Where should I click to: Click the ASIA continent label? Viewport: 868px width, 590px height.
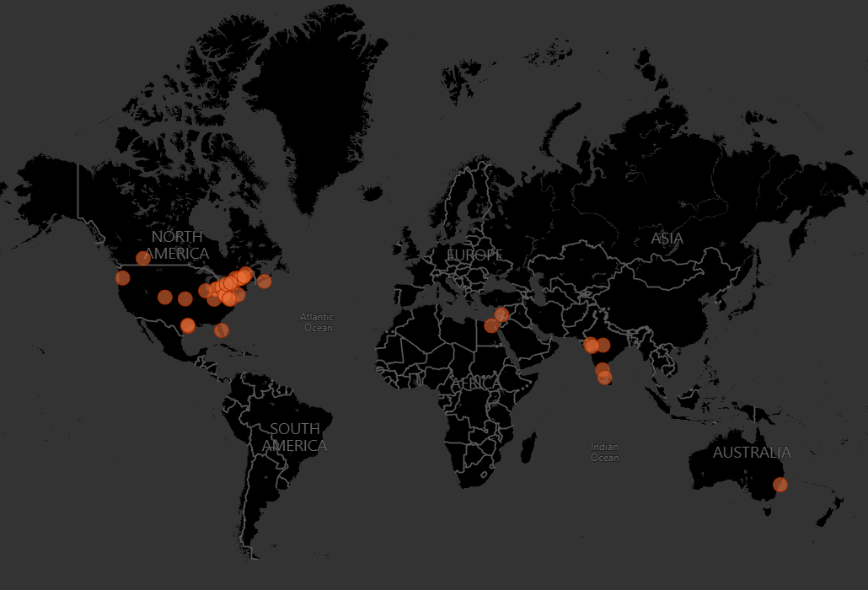[x=667, y=239]
